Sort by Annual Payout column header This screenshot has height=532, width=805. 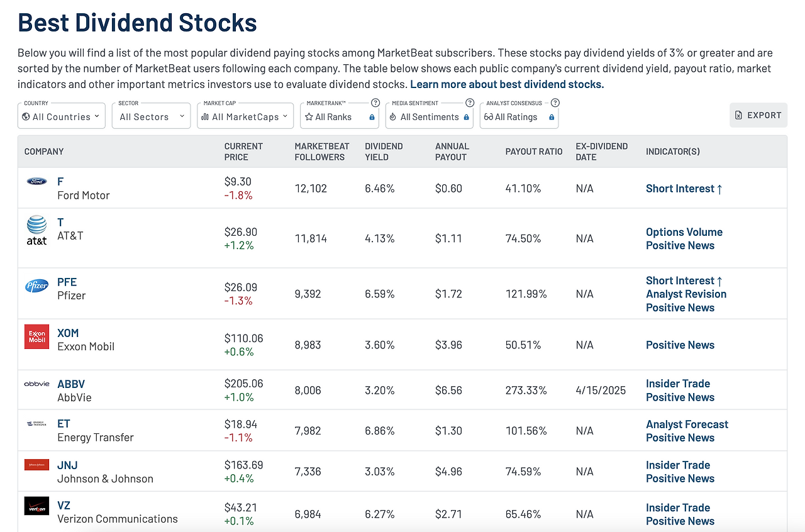coord(451,152)
